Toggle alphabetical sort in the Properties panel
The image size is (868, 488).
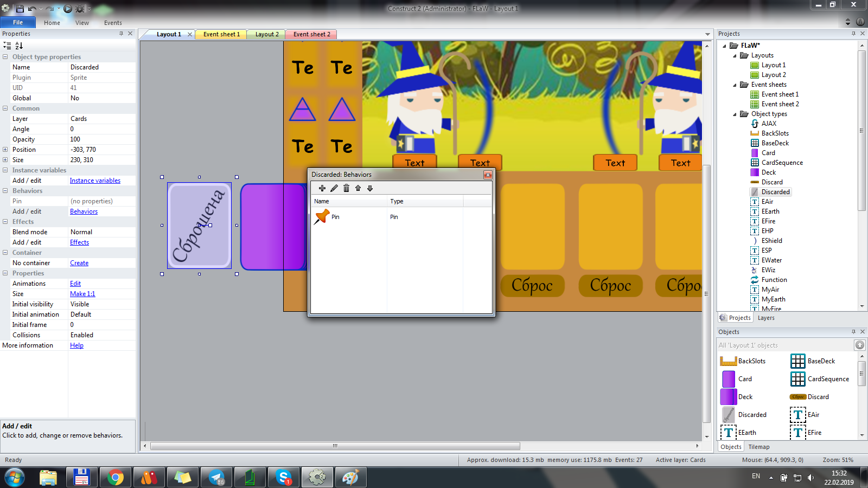[19, 46]
